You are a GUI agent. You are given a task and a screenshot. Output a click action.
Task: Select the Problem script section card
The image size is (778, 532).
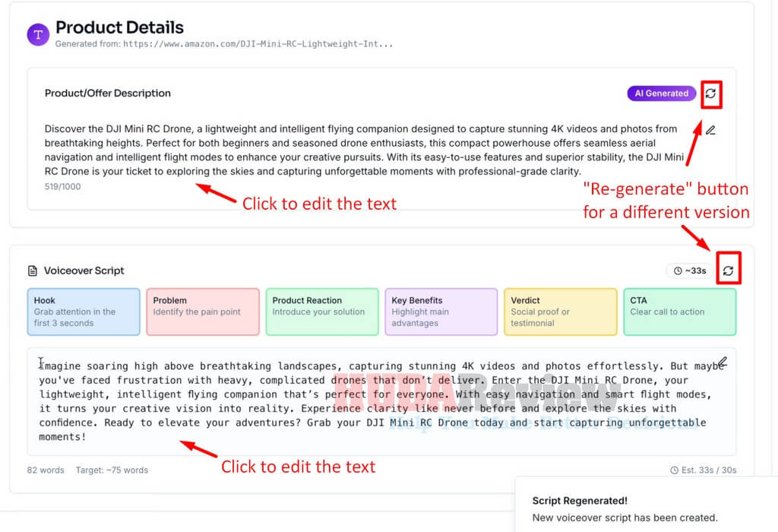tap(202, 312)
